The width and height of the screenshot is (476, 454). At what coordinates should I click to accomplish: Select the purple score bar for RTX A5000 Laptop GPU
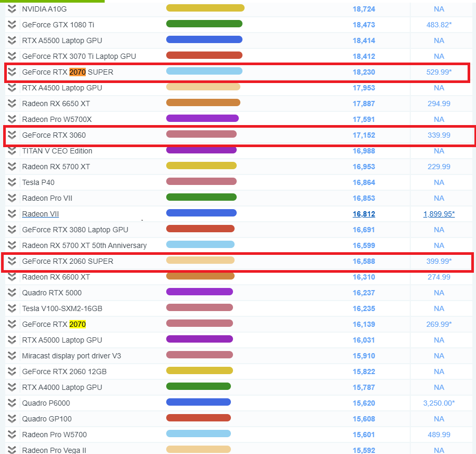[x=199, y=339]
